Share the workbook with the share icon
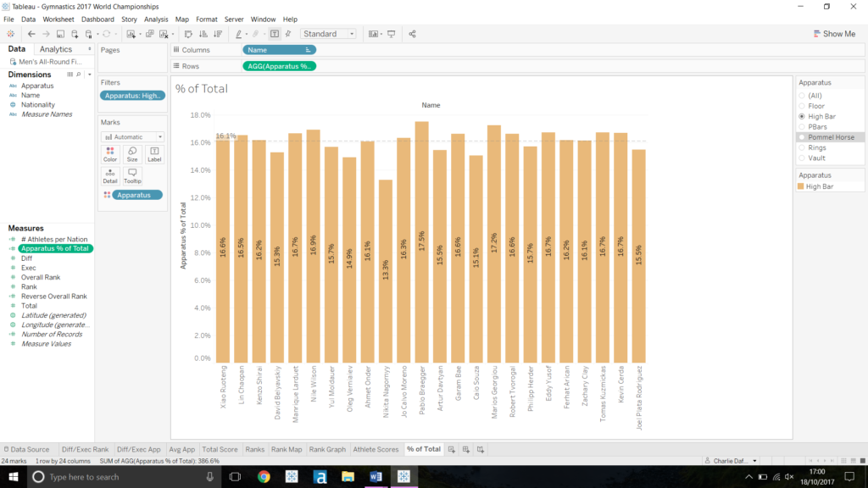The width and height of the screenshot is (868, 488). point(413,34)
